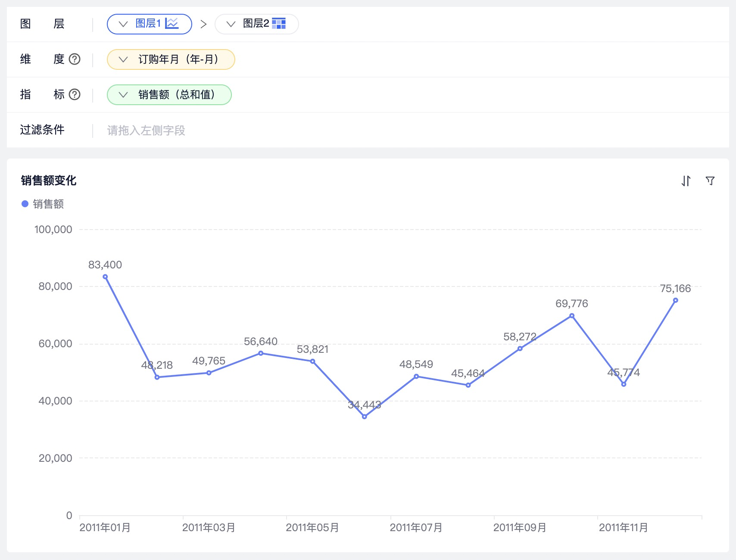Click the help icon next to 维度
The width and height of the screenshot is (736, 560).
point(75,59)
